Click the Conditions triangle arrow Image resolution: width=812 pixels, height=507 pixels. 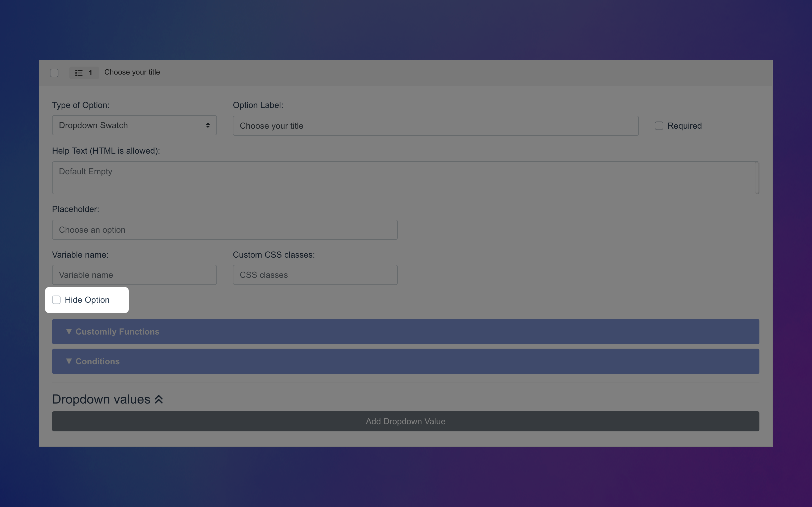point(69,361)
